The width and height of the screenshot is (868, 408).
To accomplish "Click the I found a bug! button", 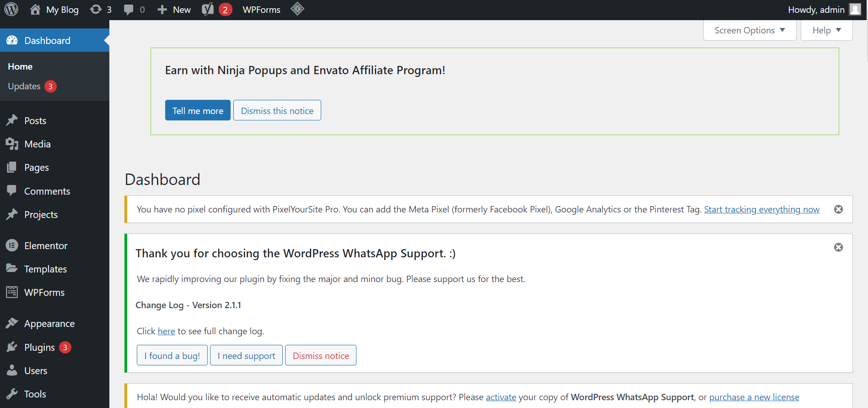I will click(x=172, y=355).
